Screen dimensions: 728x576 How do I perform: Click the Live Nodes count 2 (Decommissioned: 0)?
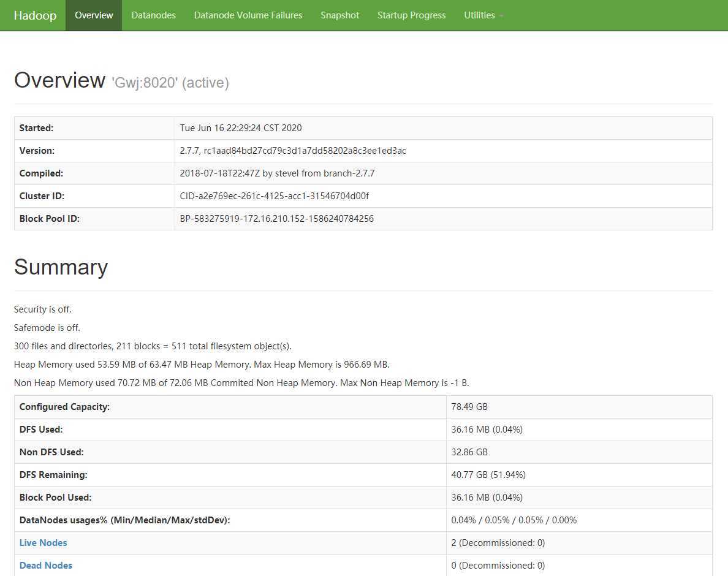pyautogui.click(x=498, y=542)
